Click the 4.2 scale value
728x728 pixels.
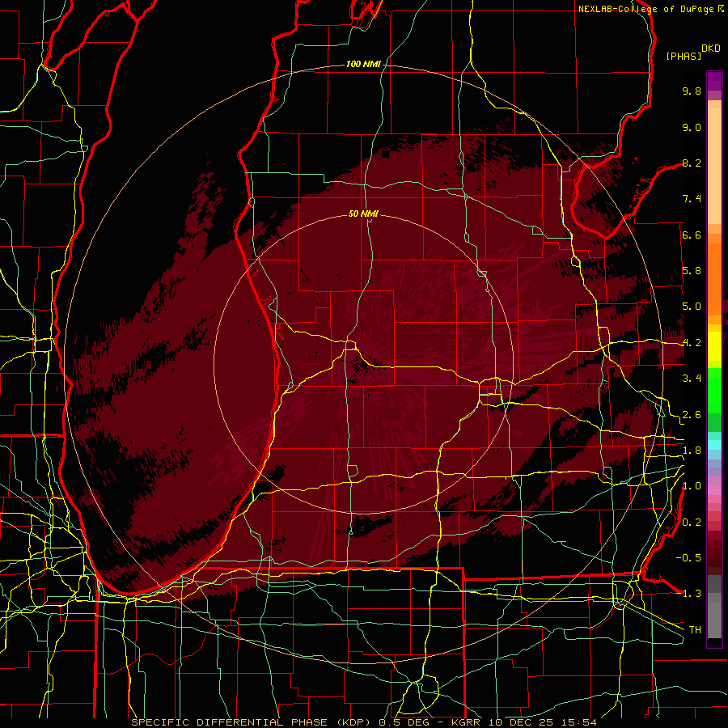[692, 343]
